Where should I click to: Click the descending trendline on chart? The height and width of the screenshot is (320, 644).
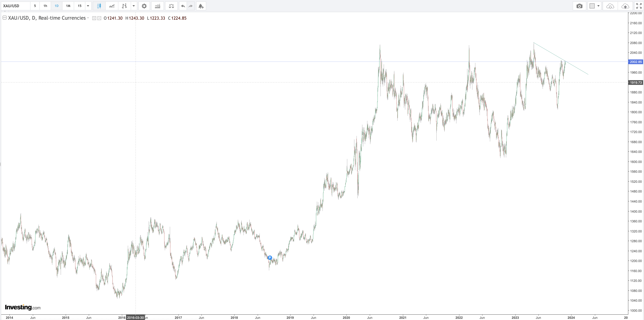561,59
